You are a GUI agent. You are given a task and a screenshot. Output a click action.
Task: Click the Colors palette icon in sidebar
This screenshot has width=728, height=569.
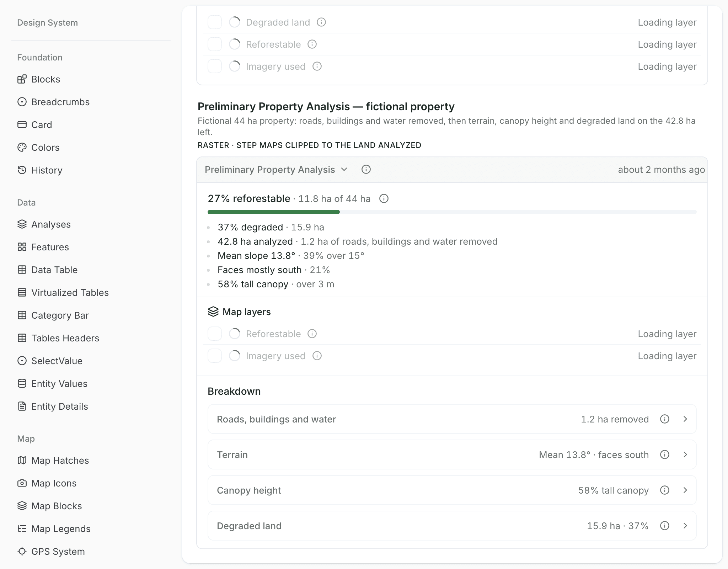pyautogui.click(x=22, y=148)
